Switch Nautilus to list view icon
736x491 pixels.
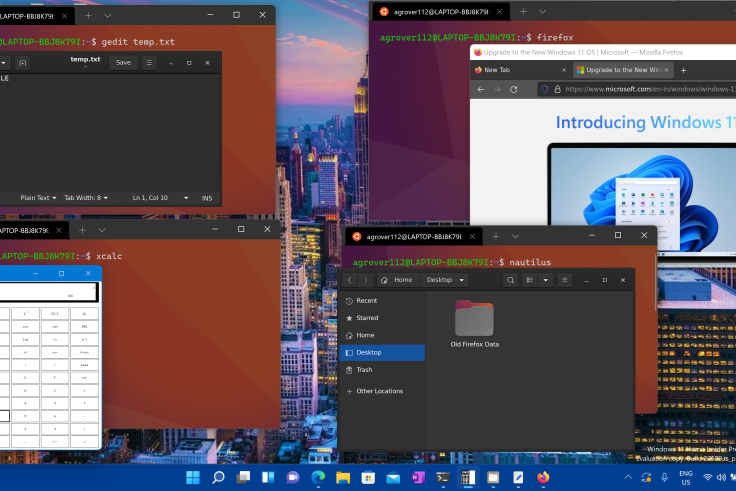tap(529, 280)
